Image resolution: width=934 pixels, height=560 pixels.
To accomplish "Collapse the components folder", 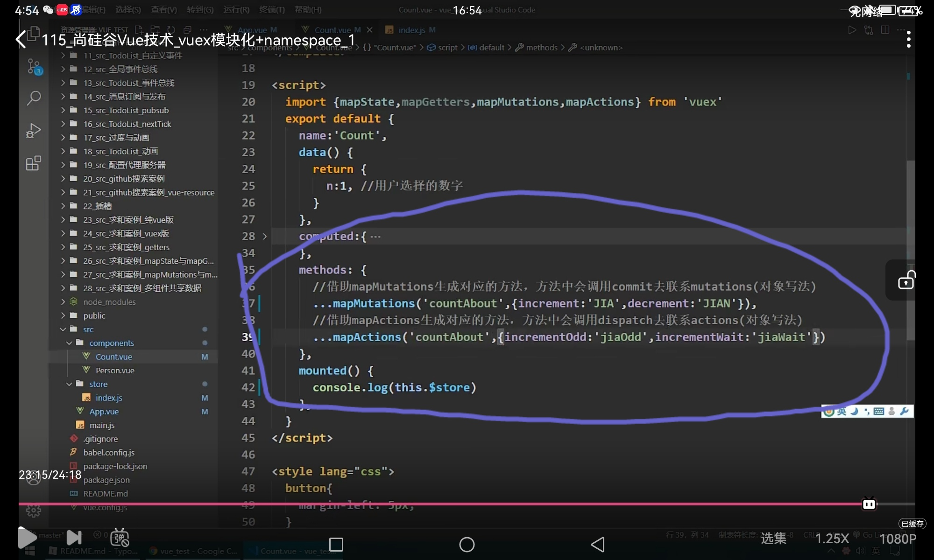I will [111, 343].
